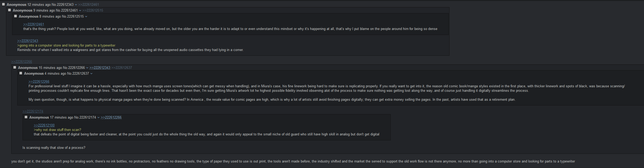Open the post menu arrow beside No.222612461

[x=80, y=11]
